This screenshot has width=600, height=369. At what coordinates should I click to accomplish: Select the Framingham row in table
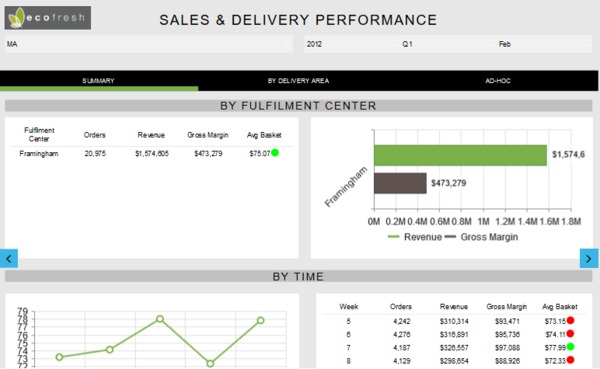(152, 153)
